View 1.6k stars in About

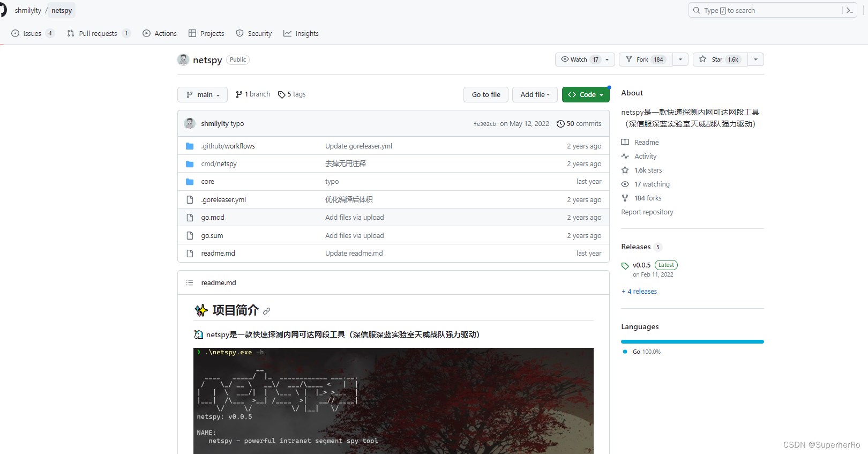click(642, 170)
